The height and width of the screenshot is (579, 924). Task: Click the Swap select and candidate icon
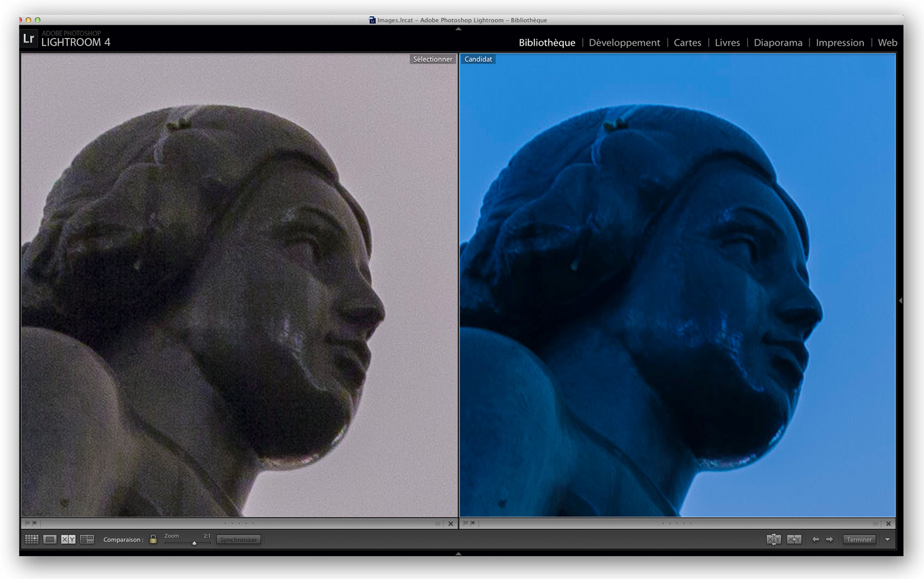pyautogui.click(x=774, y=540)
